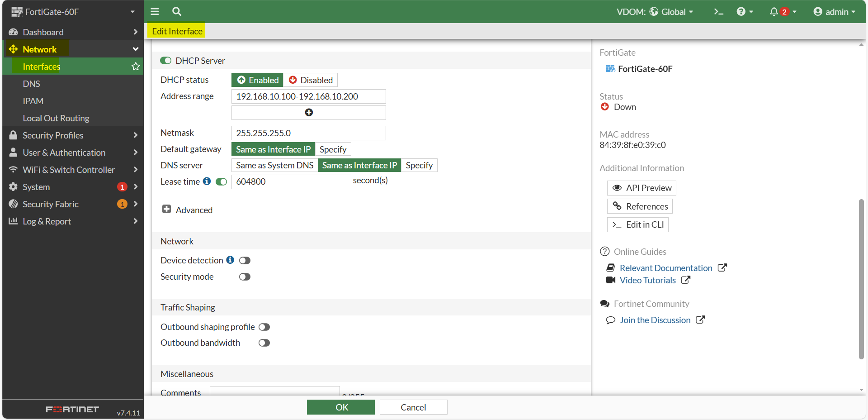This screenshot has width=868, height=420.
Task: Open Video Tutorials link
Action: coord(648,280)
